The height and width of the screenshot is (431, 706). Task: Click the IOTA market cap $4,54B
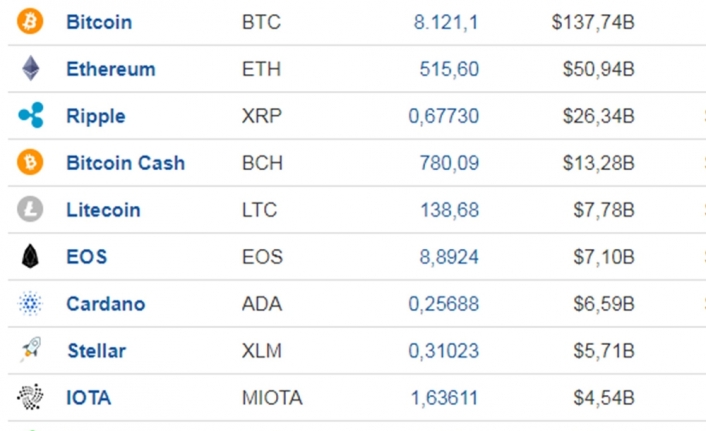click(x=604, y=398)
